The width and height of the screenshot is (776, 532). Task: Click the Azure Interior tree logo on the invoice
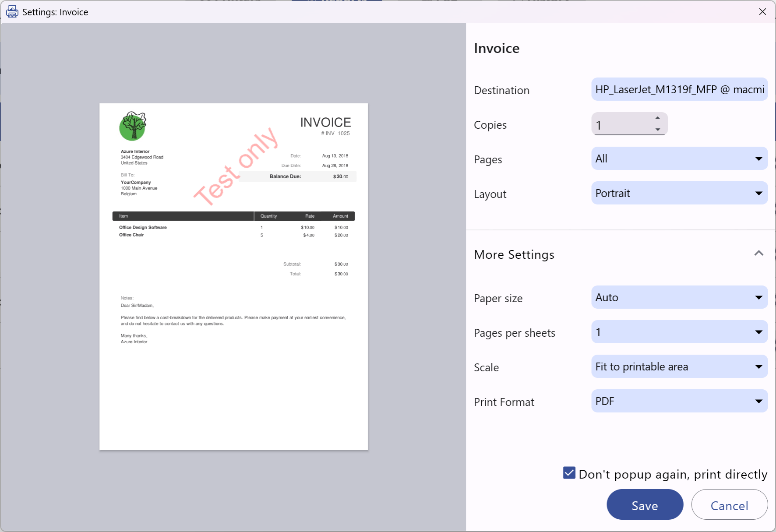[131, 127]
